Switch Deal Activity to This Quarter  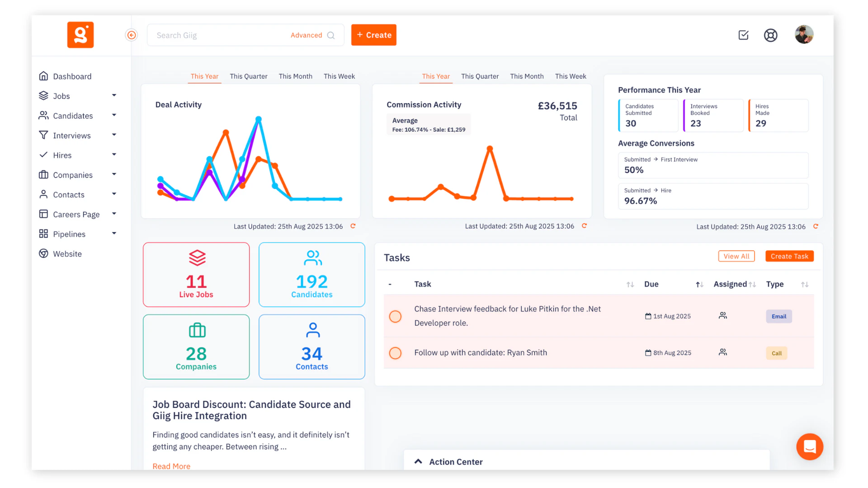click(248, 76)
